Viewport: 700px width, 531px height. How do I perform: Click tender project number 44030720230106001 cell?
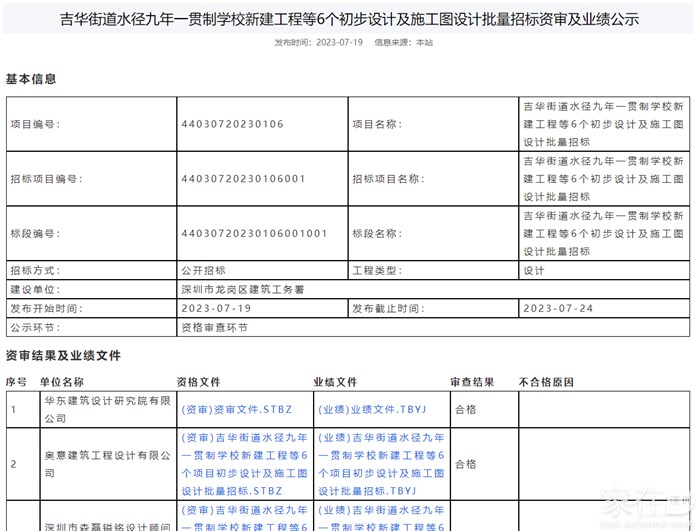(243, 179)
